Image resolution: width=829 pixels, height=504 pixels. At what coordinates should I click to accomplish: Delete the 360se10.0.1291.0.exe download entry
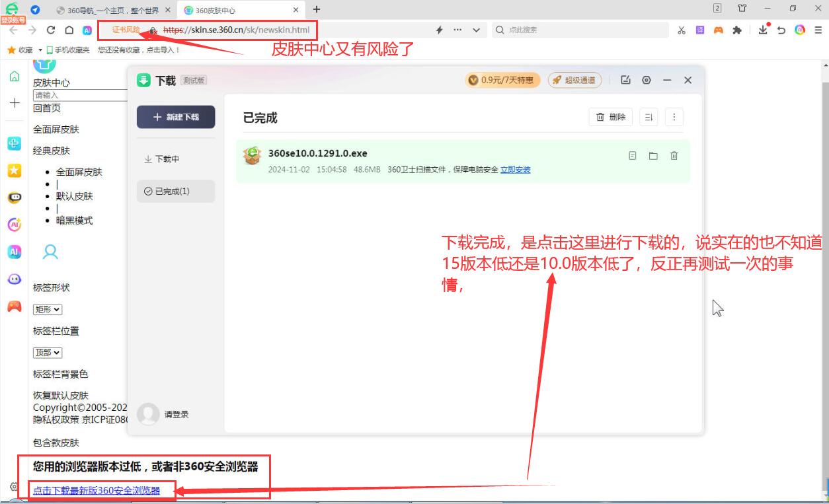[674, 156]
